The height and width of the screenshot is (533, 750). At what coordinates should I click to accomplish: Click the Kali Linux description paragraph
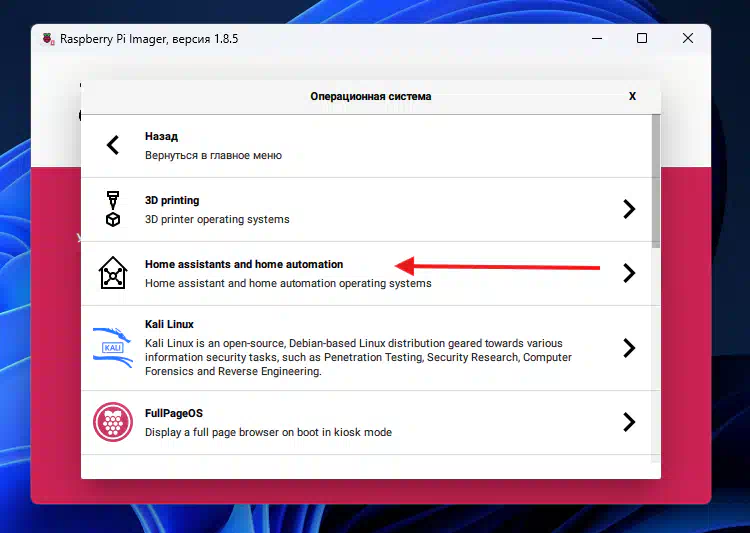click(x=358, y=357)
